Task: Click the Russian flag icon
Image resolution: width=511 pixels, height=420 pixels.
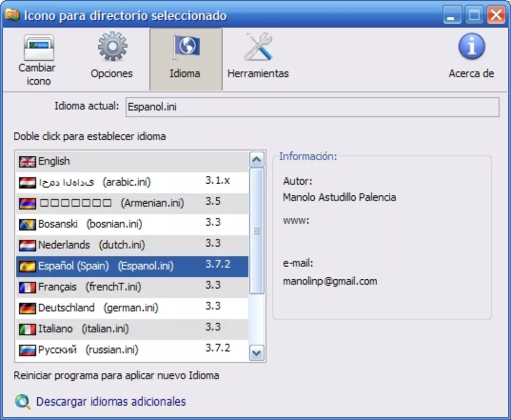Action: [x=27, y=350]
